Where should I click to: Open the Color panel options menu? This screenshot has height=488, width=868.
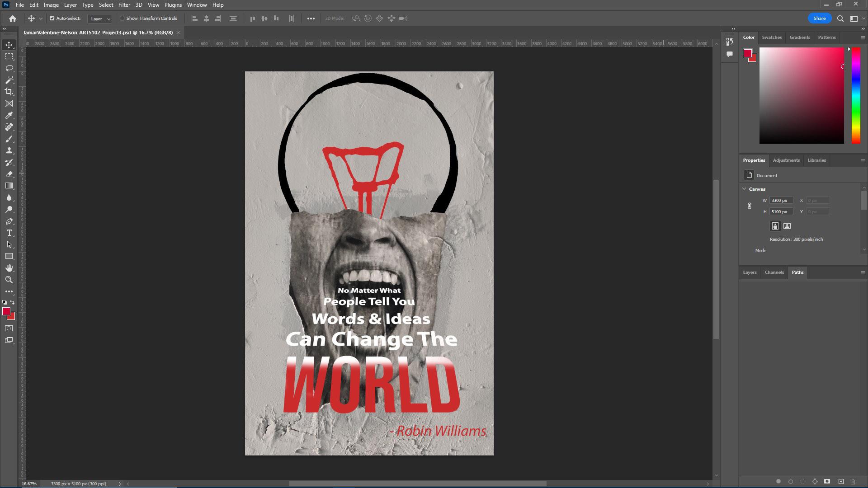[x=863, y=38]
